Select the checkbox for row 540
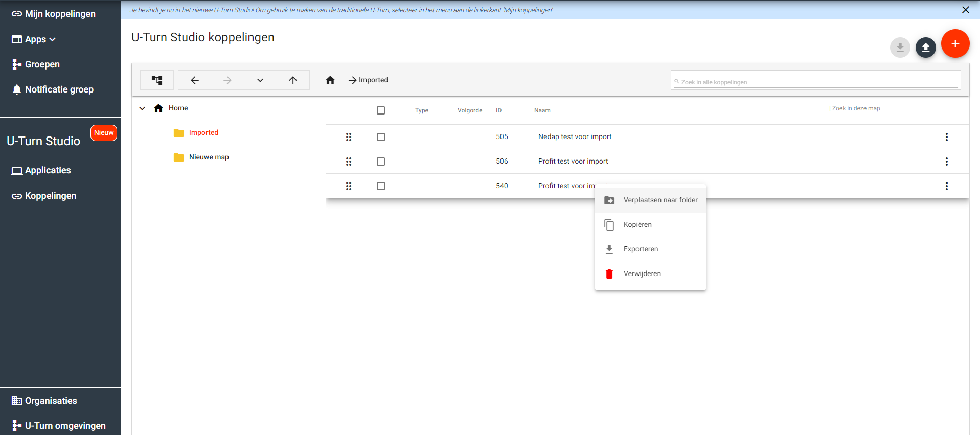The width and height of the screenshot is (980, 435). [x=381, y=186]
